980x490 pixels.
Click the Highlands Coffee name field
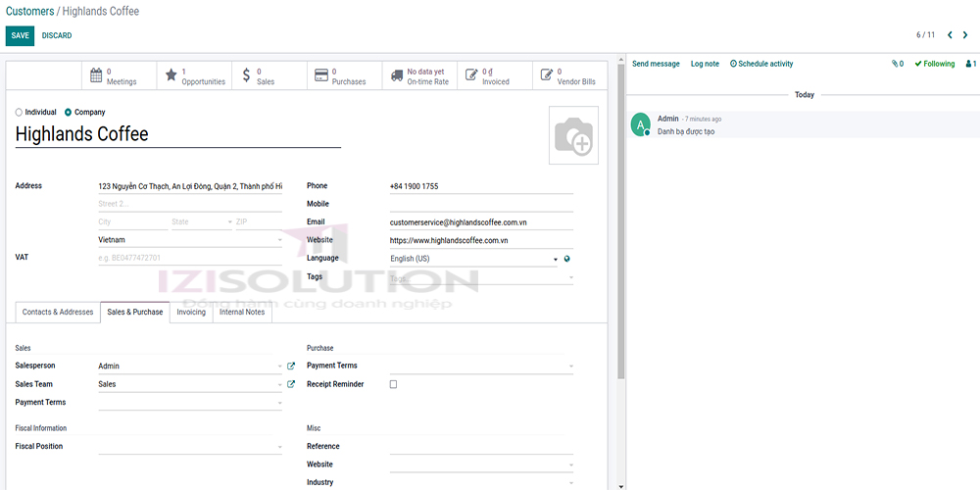click(x=178, y=134)
